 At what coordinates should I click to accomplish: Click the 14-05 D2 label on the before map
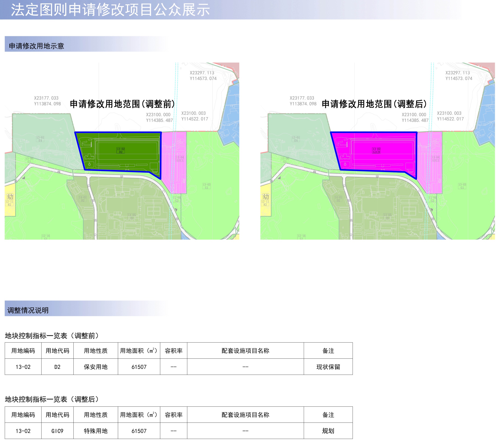132,216
